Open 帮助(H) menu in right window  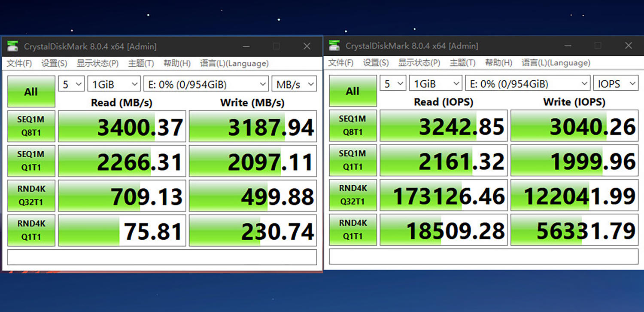pyautogui.click(x=498, y=63)
